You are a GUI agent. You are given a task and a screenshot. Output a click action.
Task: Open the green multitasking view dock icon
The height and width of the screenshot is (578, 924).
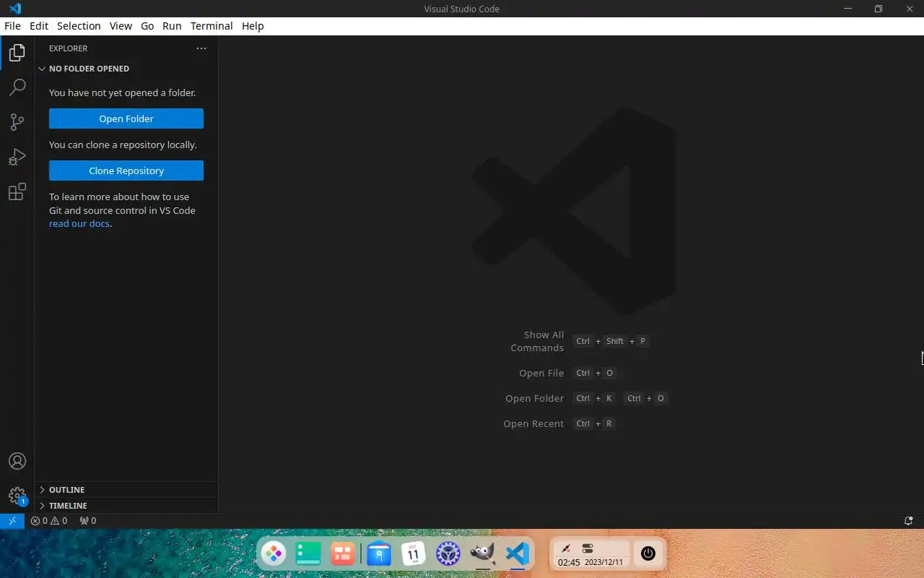tap(308, 553)
